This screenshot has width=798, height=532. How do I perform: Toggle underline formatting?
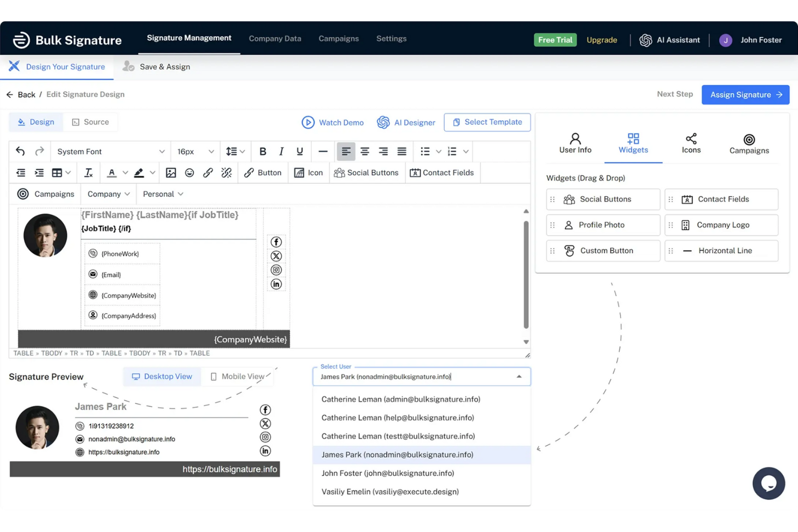(300, 151)
